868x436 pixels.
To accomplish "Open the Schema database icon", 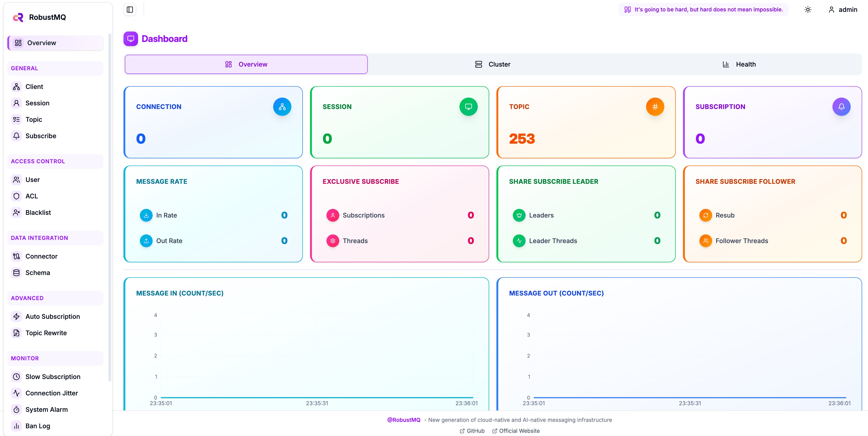I will click(16, 272).
